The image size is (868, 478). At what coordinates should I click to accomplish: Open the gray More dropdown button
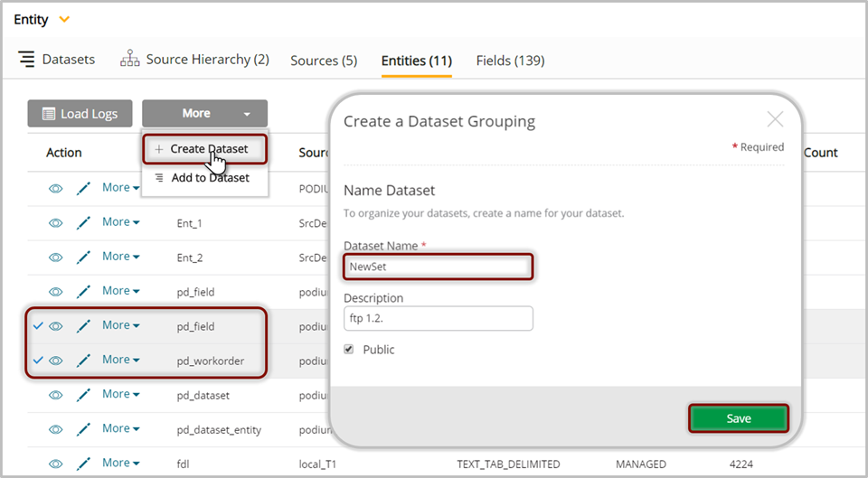pos(204,114)
